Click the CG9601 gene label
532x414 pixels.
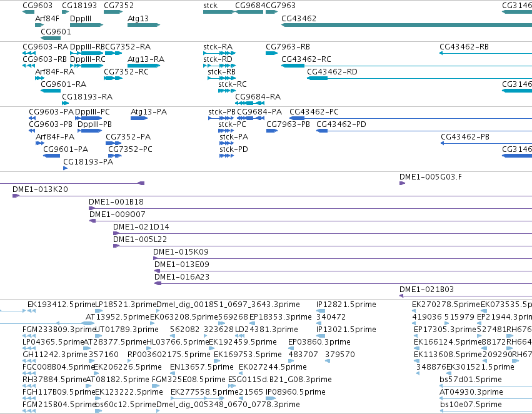coord(56,31)
